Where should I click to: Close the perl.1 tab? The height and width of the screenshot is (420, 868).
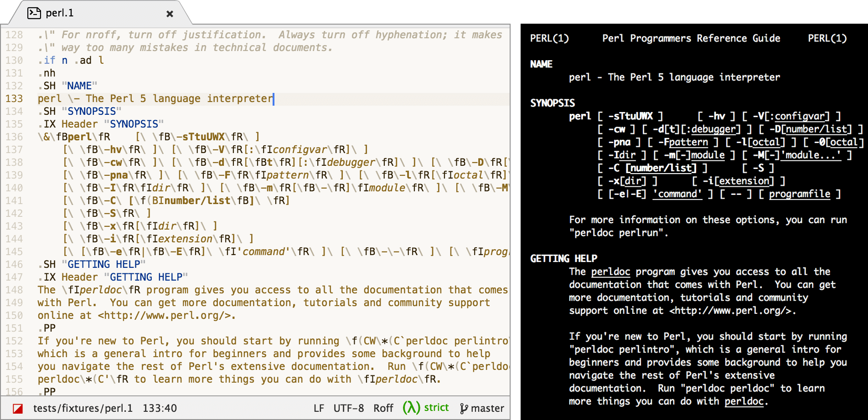170,14
